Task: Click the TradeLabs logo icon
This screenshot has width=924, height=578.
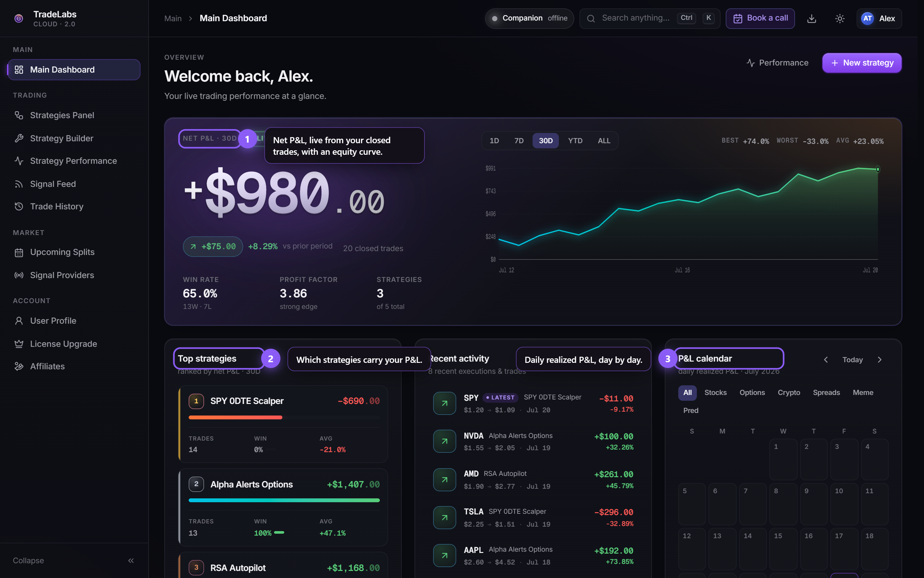Action: pyautogui.click(x=19, y=18)
